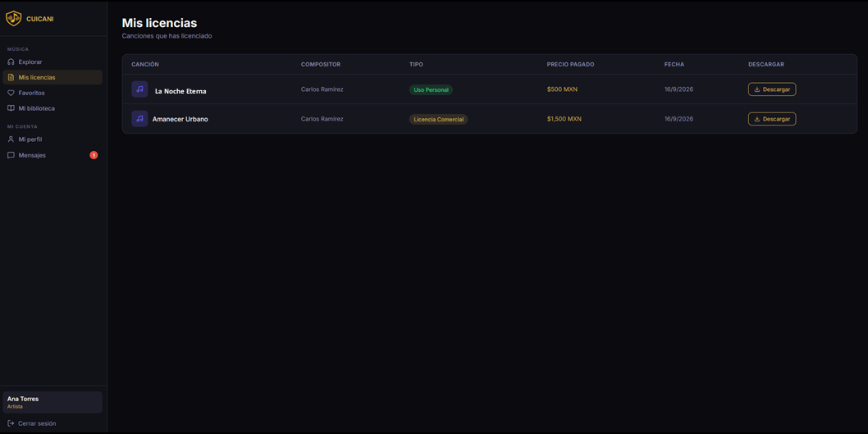The image size is (868, 434).
Task: Click the heart icon beside Favoritos
Action: pyautogui.click(x=11, y=93)
